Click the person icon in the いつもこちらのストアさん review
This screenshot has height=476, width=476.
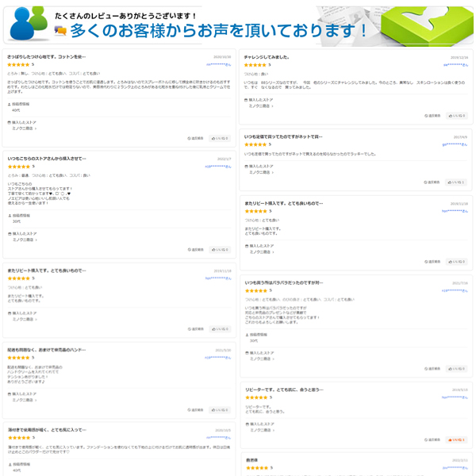(9, 215)
